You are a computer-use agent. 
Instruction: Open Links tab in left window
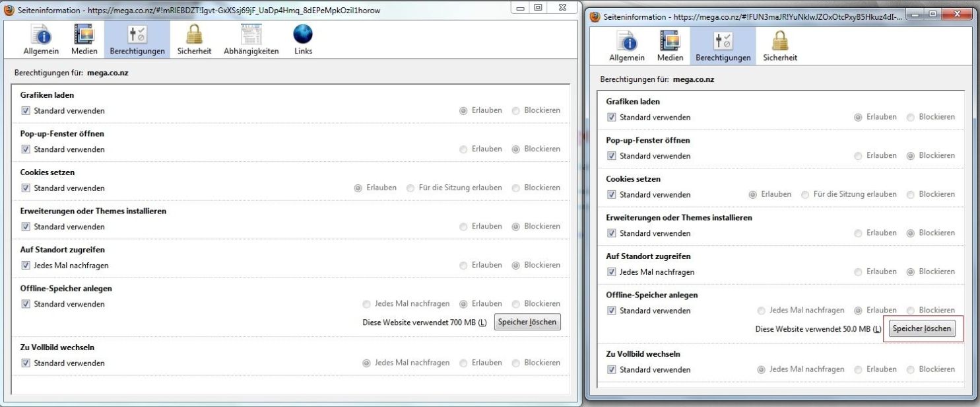click(x=303, y=39)
